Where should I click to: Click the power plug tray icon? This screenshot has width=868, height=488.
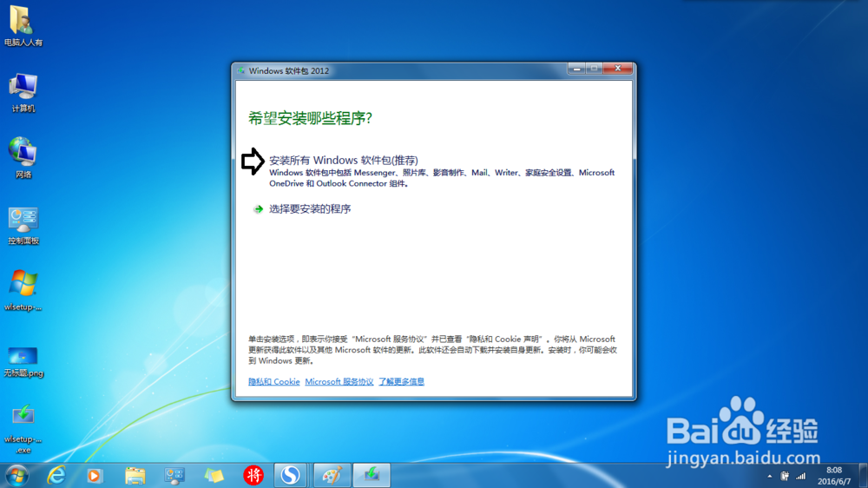click(785, 476)
